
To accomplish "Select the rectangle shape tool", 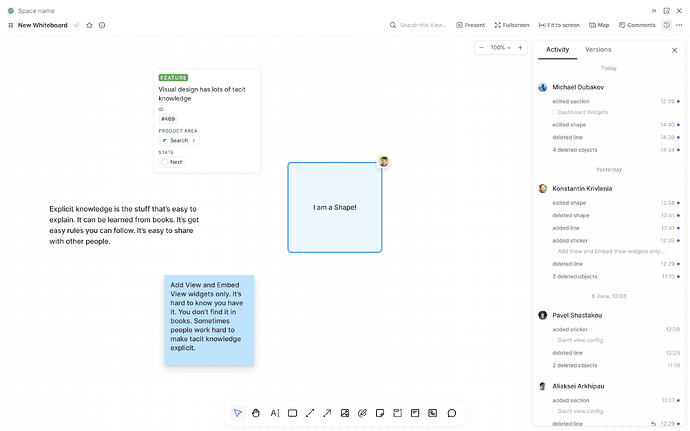I will (x=292, y=413).
